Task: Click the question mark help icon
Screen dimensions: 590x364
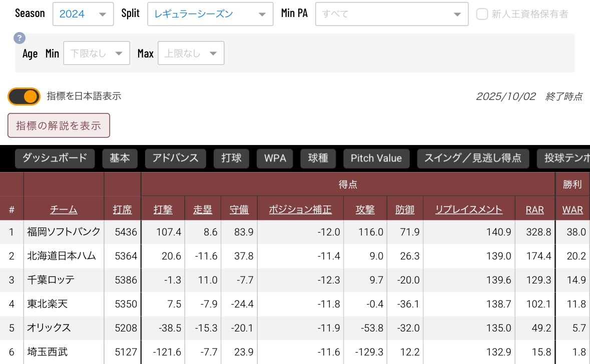Action: (19, 38)
